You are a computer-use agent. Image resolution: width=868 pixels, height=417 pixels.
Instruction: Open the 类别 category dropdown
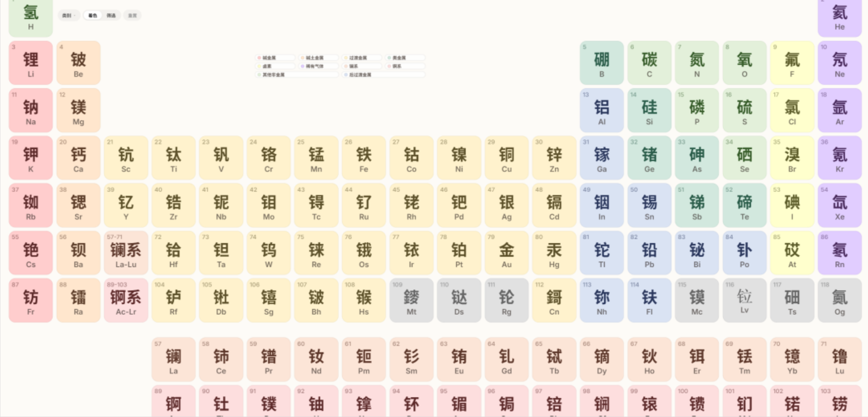click(69, 16)
